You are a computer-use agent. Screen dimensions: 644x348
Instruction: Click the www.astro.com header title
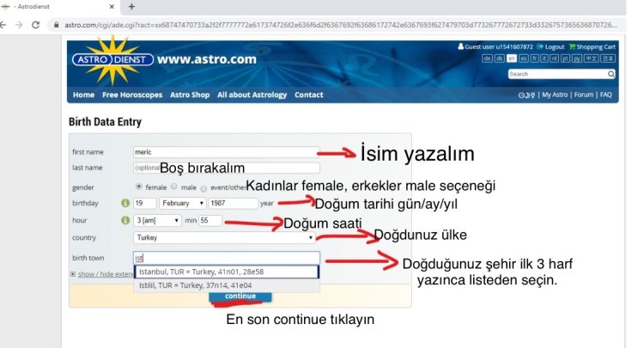tap(207, 59)
